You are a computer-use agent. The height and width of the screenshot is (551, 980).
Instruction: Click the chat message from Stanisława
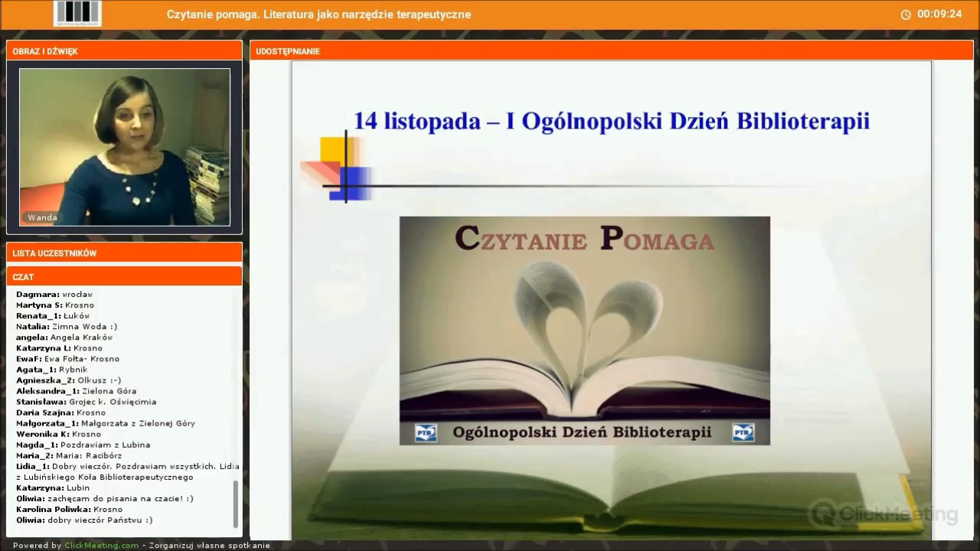tap(87, 401)
